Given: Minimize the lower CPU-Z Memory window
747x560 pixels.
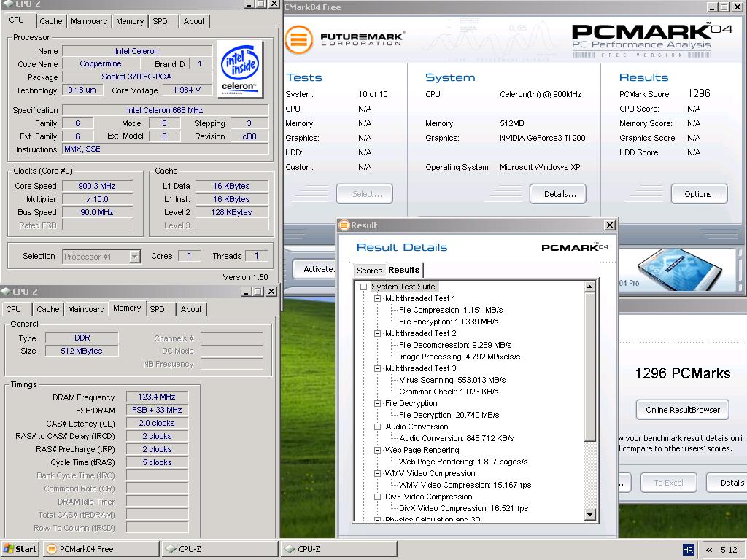Looking at the screenshot, I should click(x=246, y=292).
